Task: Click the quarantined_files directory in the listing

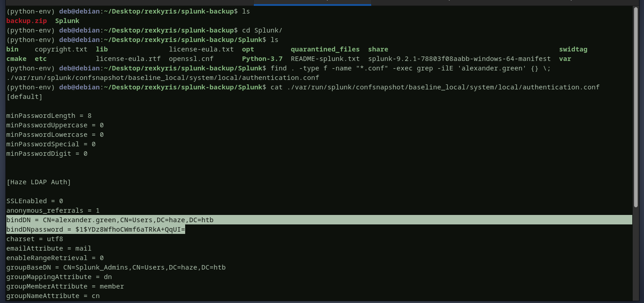Action: click(325, 49)
